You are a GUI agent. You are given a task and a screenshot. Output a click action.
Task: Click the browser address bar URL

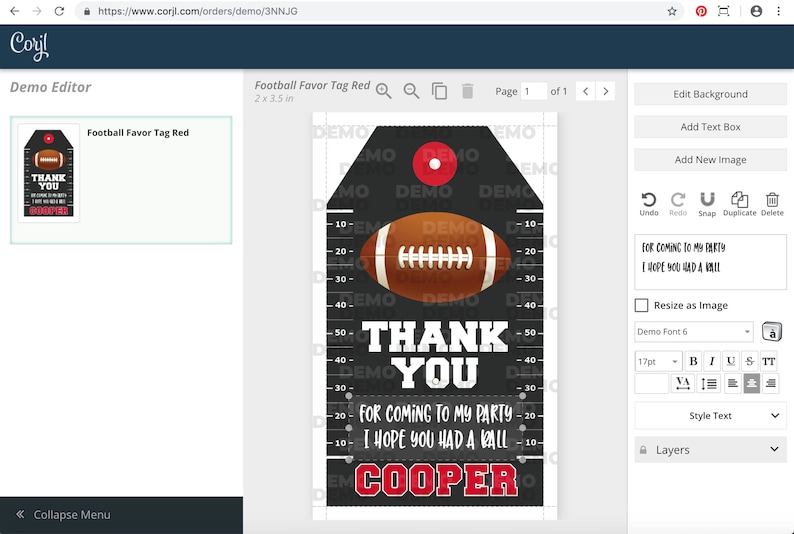coord(197,11)
